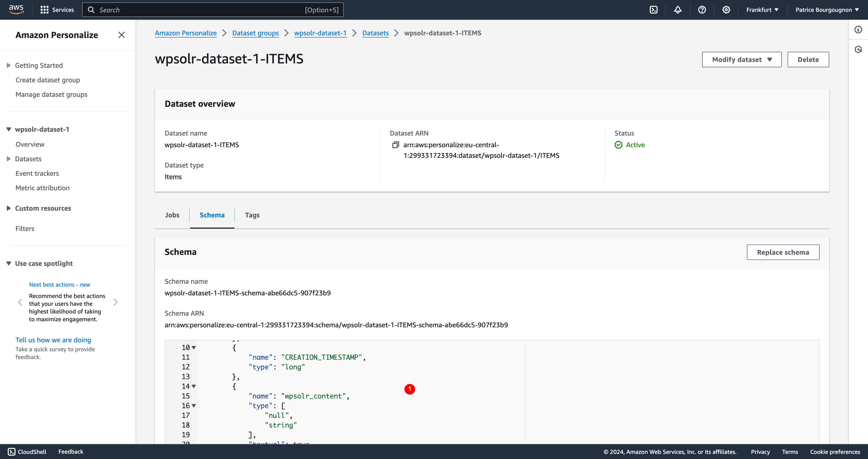Image resolution: width=868 pixels, height=459 pixels.
Task: Open the info panel icon on right edge
Action: (858, 30)
